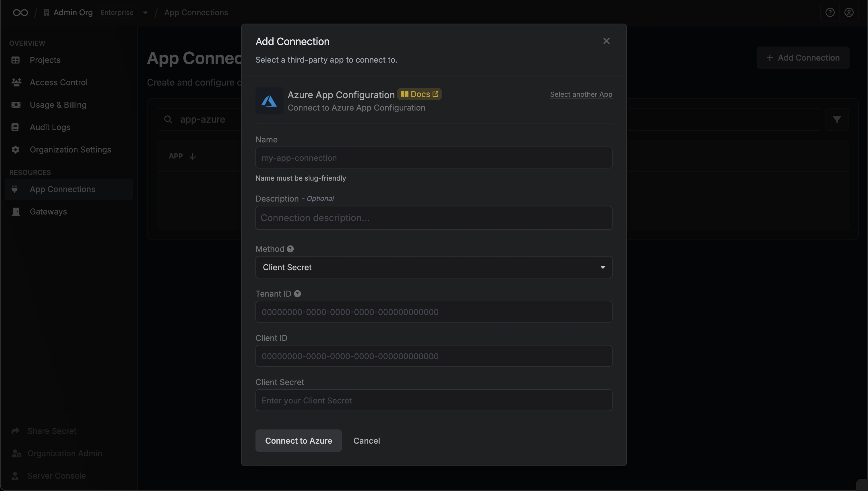
Task: Click the Cancel button
Action: [367, 440]
